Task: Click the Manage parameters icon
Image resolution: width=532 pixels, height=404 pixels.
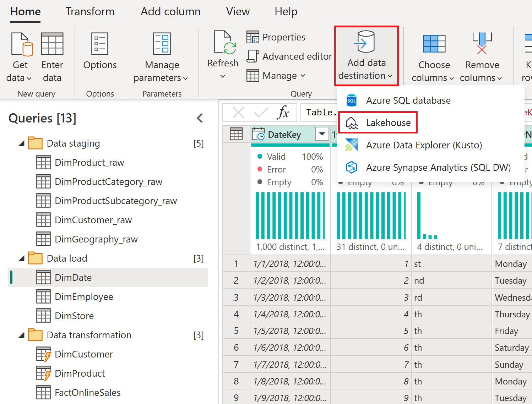Action: 162,44
